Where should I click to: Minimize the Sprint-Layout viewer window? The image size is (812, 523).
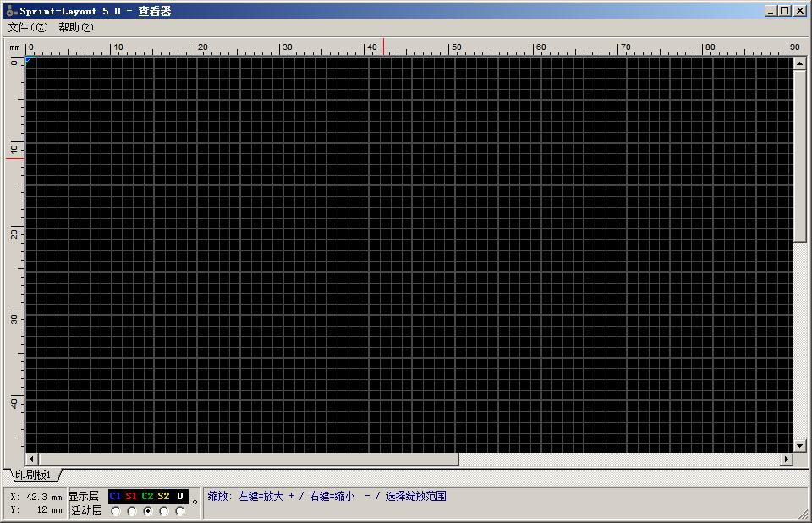click(771, 11)
